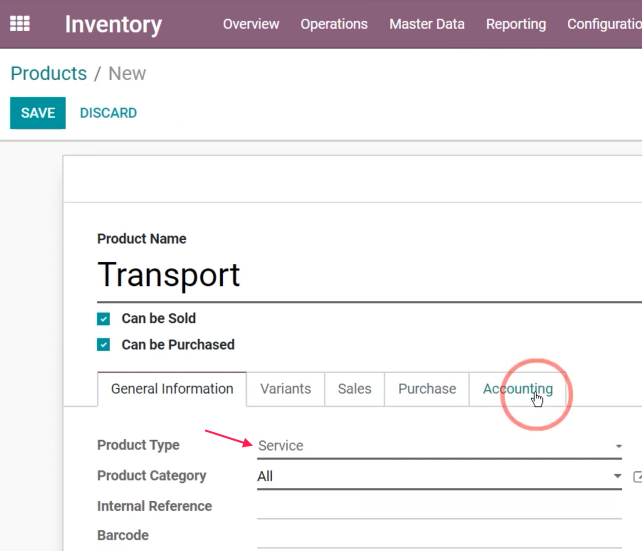
Task: Uncheck the Can be Purchased checkbox
Action: [104, 345]
